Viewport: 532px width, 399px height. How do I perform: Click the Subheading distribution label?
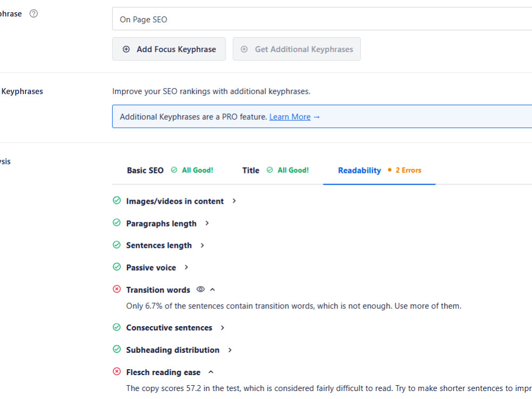click(x=173, y=350)
